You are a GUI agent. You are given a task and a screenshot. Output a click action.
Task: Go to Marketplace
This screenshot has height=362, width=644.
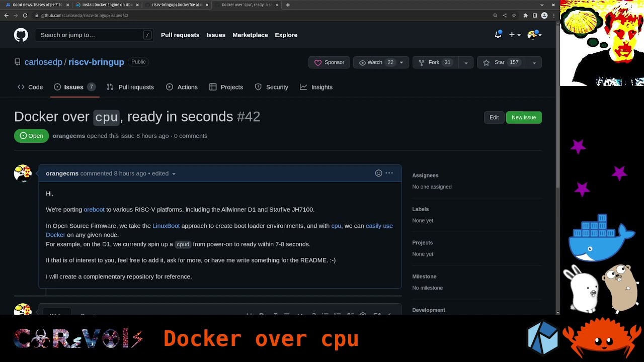point(250,35)
